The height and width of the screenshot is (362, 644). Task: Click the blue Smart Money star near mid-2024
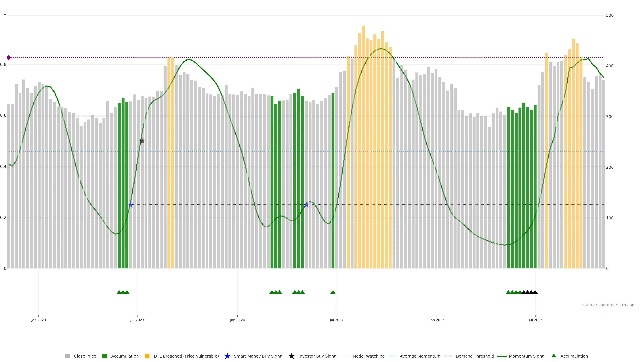click(306, 205)
